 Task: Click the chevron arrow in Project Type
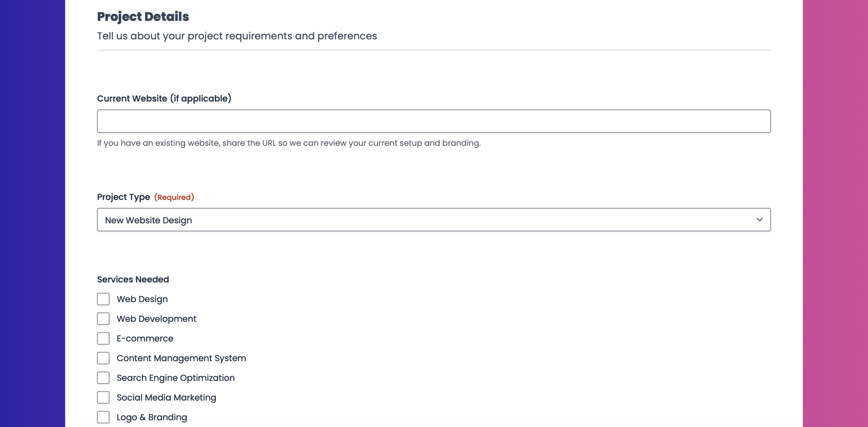[x=759, y=220]
